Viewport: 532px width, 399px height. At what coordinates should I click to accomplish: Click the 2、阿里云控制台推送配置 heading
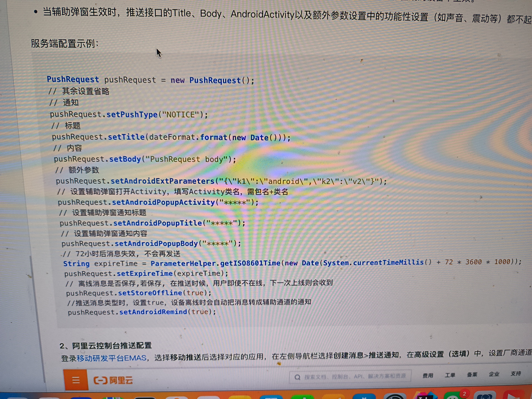click(x=106, y=346)
